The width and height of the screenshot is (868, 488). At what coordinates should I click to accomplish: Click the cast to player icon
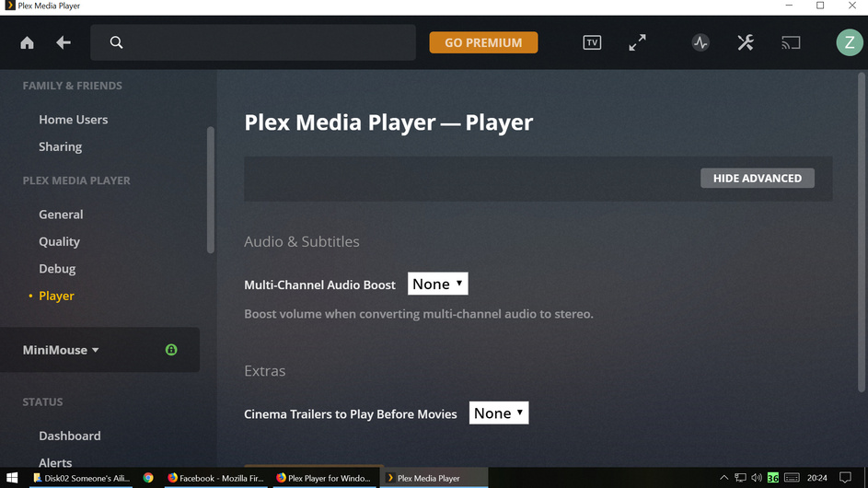(791, 42)
